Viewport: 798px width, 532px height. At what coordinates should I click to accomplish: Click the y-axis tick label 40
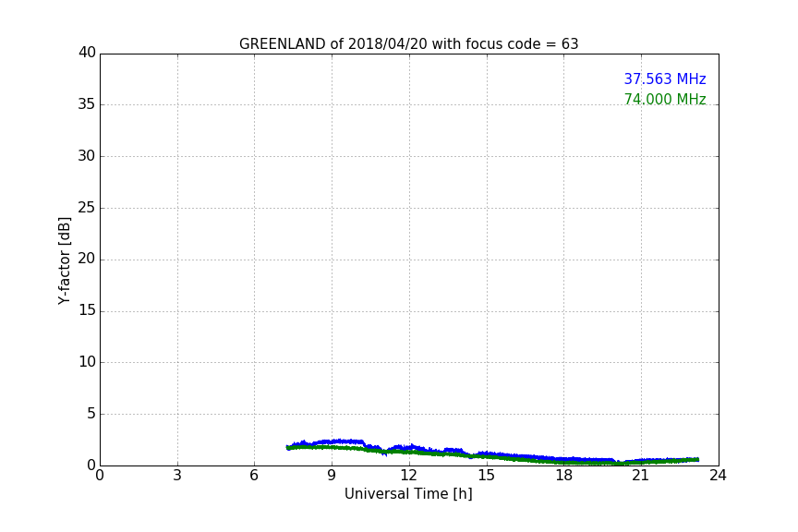coord(87,53)
